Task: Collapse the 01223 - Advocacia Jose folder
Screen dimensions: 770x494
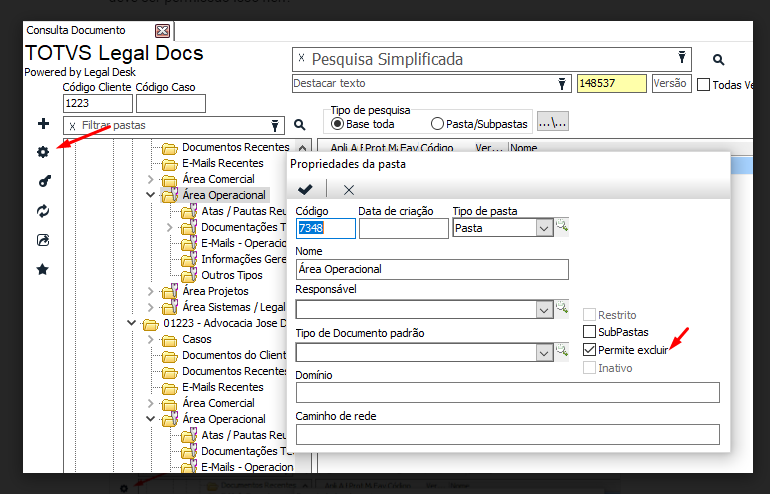Action: click(x=131, y=323)
